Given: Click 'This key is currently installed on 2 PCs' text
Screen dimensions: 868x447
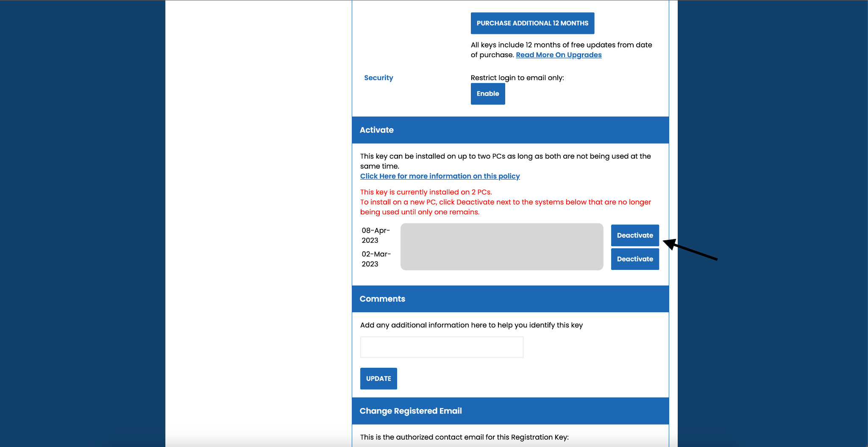Looking at the screenshot, I should point(426,192).
